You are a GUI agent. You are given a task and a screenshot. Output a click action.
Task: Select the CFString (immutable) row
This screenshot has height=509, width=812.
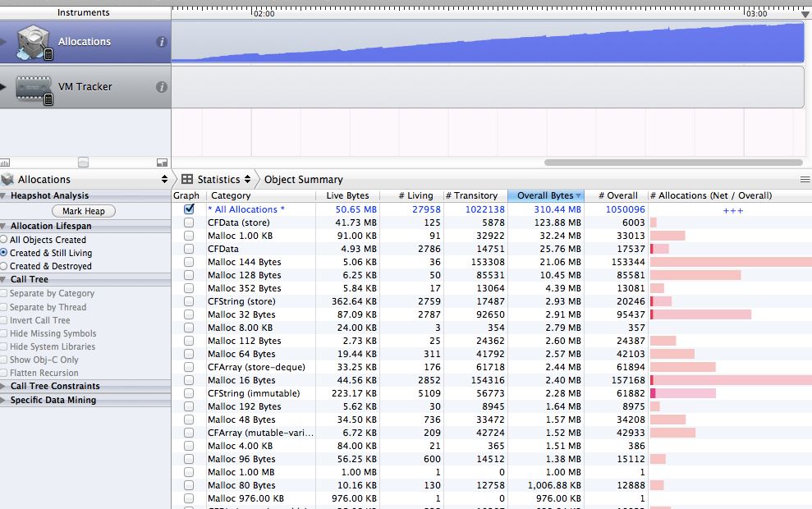(x=492, y=393)
